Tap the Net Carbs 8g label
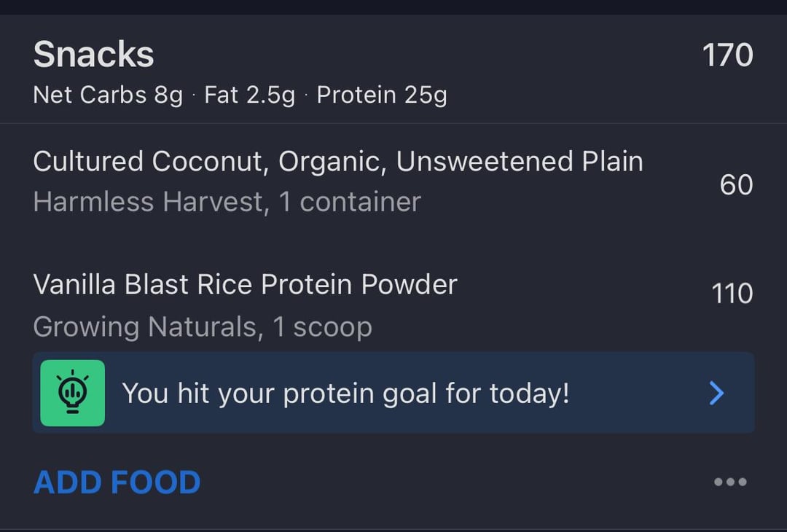 [x=108, y=95]
